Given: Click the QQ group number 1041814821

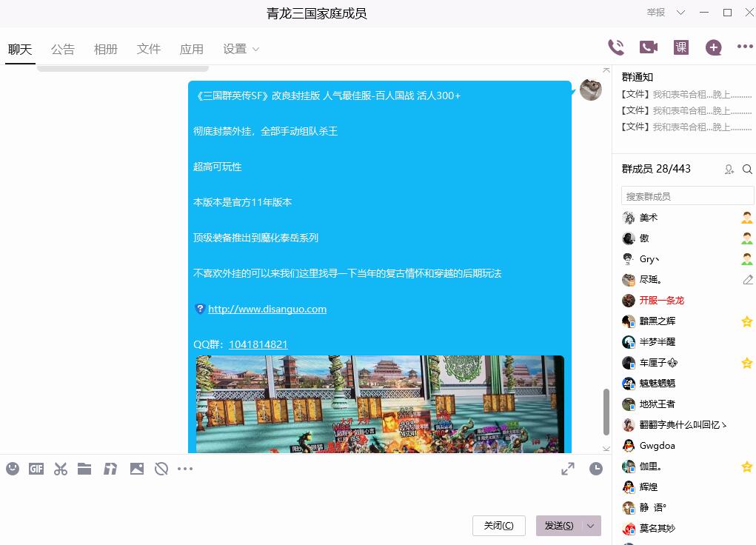Looking at the screenshot, I should click(258, 344).
